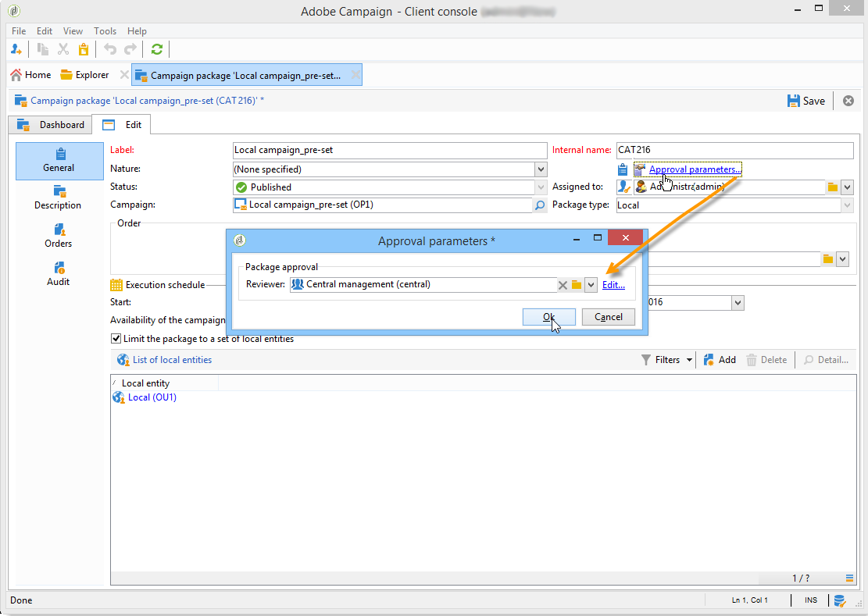Screen dimensions: 868x616
Task: Close the Campaign package tab with X
Action: coord(355,75)
